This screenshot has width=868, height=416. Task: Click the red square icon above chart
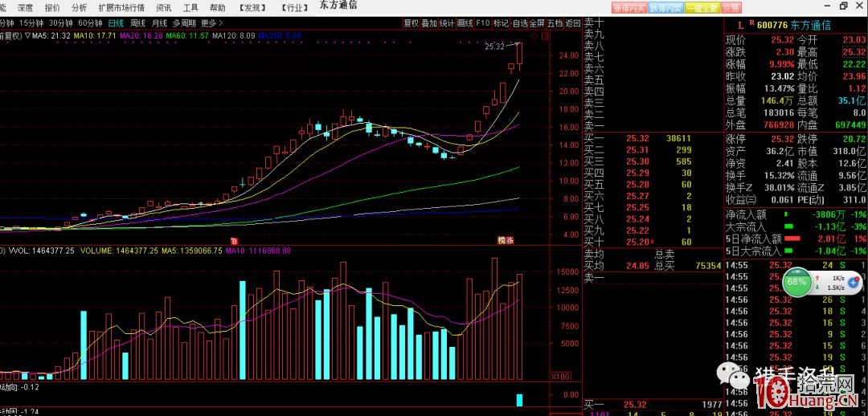pos(545,36)
